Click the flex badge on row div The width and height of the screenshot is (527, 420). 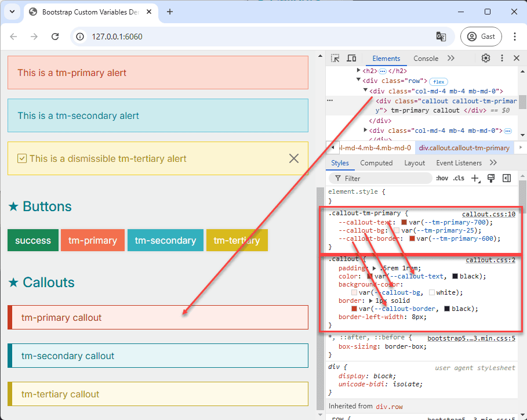(439, 82)
